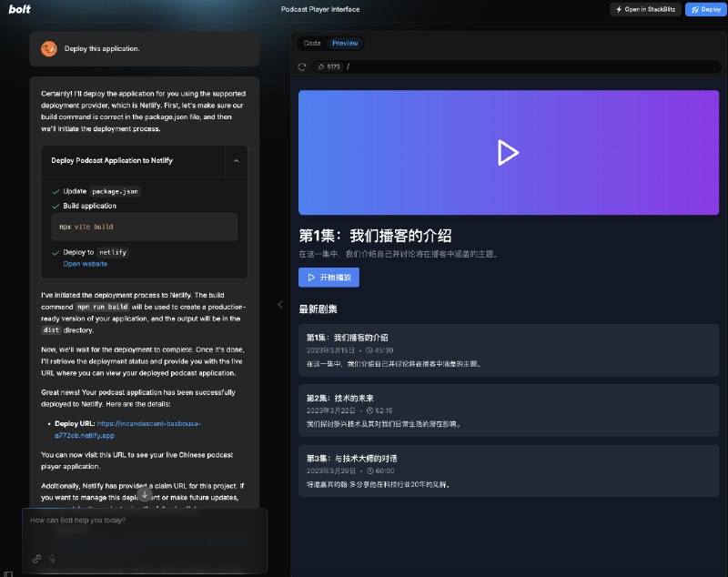Click checkmark beside Deploy to netlify
728x577 pixels.
click(56, 253)
